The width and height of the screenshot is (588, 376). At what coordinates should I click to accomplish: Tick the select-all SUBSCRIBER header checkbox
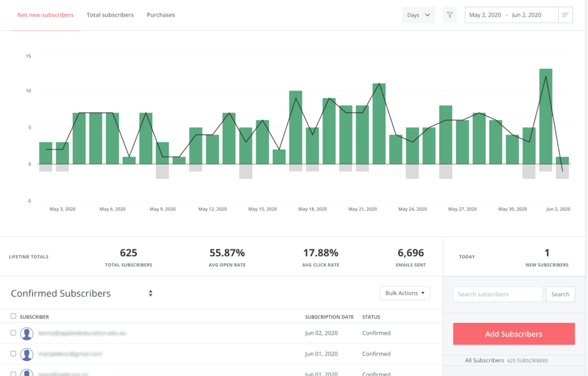point(13,316)
